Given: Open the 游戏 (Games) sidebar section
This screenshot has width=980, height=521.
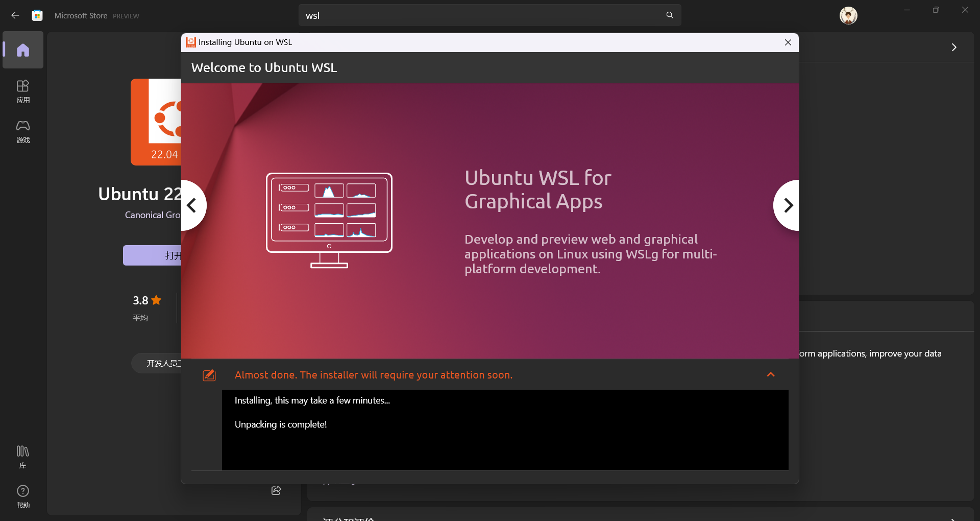Looking at the screenshot, I should pyautogui.click(x=23, y=132).
